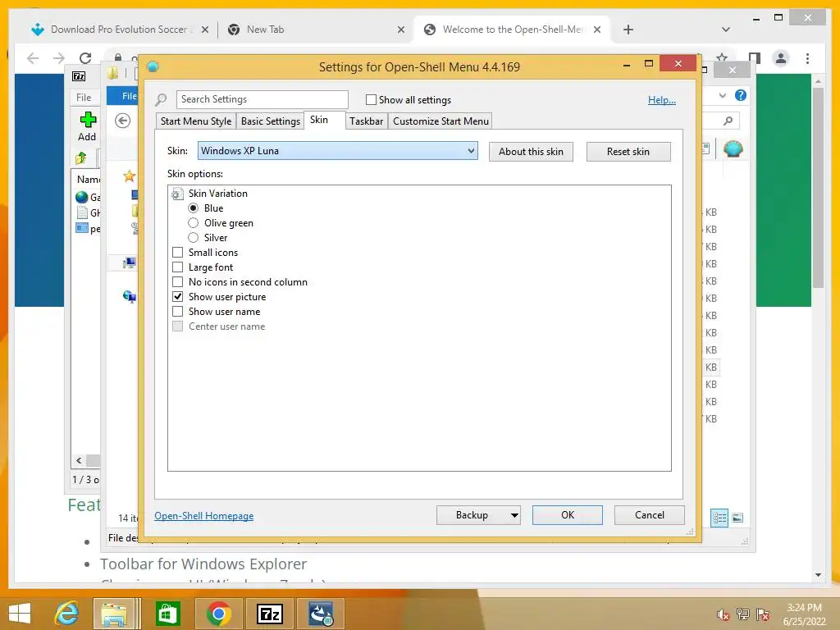The image size is (840, 630).
Task: Select the Silver skin variation
Action: click(194, 238)
